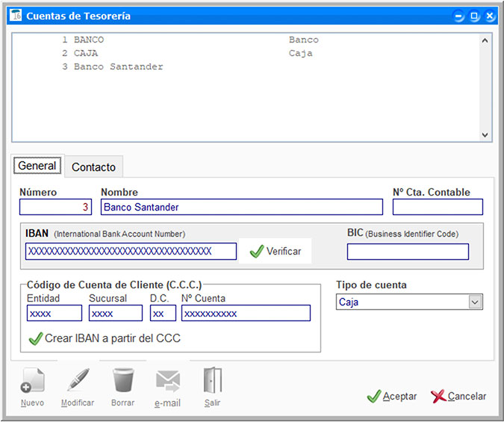Screen dimensions: 504x422
Task: Click the Número input field
Action: [x=55, y=207]
